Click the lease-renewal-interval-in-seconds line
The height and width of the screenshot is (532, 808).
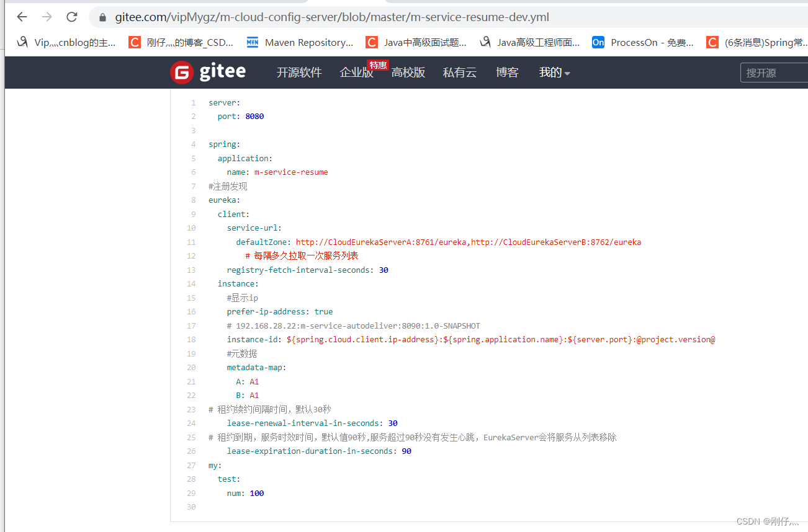312,423
